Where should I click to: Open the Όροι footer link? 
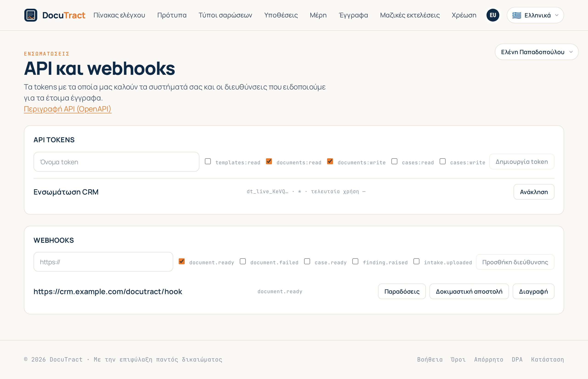pos(458,359)
